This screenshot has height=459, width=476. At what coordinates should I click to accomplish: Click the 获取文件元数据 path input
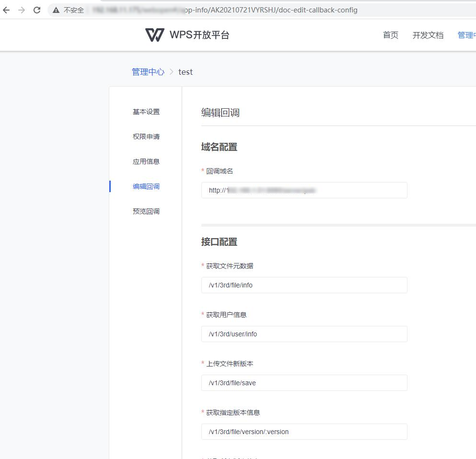[304, 285]
